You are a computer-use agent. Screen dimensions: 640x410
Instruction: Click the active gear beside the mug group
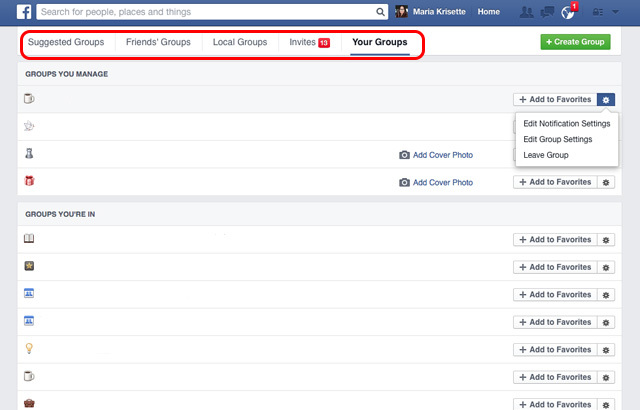coord(606,100)
